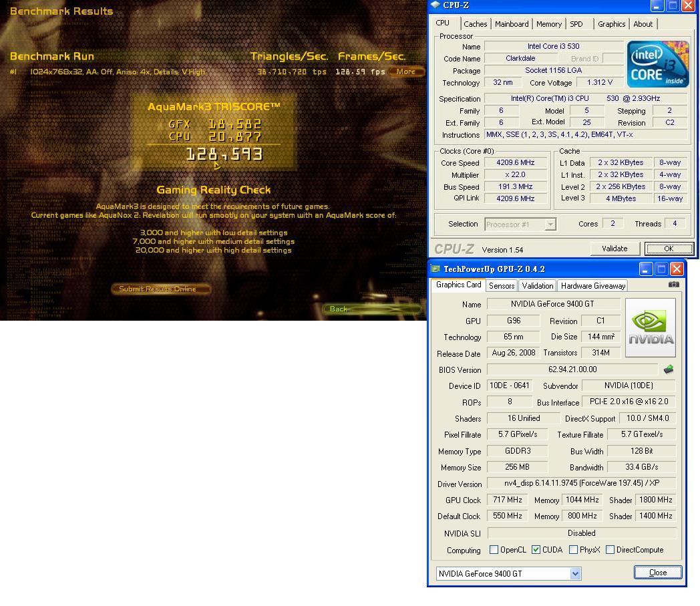Switch to the Sensors tab in GPU-Z
Image resolution: width=700 pixels, height=606 pixels.
click(x=502, y=286)
